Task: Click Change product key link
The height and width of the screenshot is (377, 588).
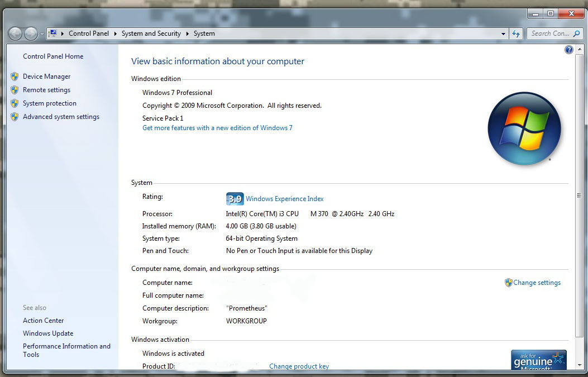Action: pyautogui.click(x=299, y=366)
